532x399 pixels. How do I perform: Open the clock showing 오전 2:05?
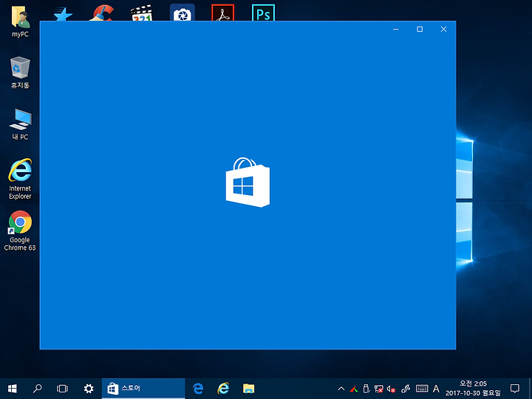(474, 389)
